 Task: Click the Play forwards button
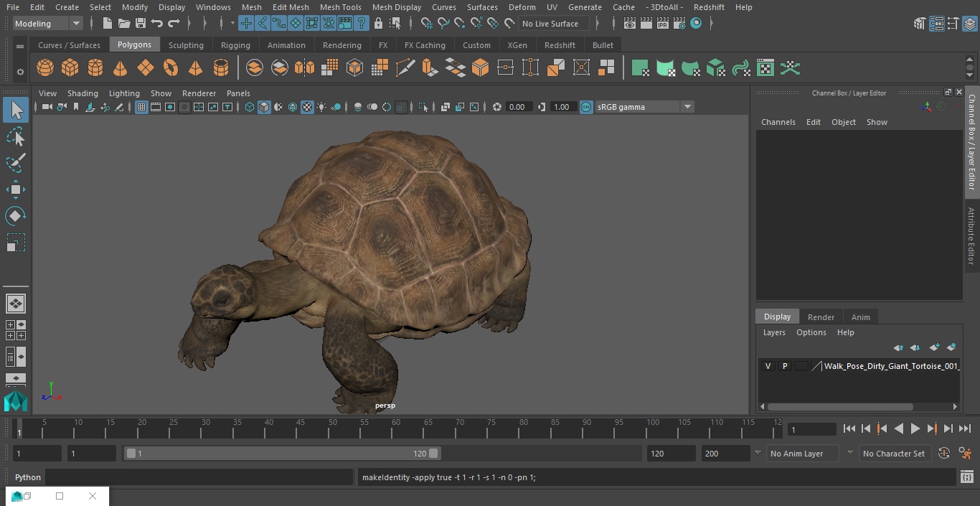tap(915, 428)
